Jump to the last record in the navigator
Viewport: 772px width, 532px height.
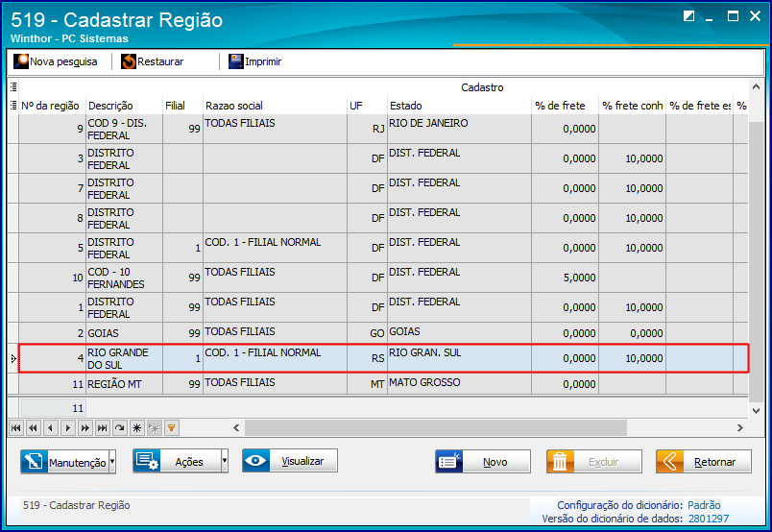(x=103, y=427)
